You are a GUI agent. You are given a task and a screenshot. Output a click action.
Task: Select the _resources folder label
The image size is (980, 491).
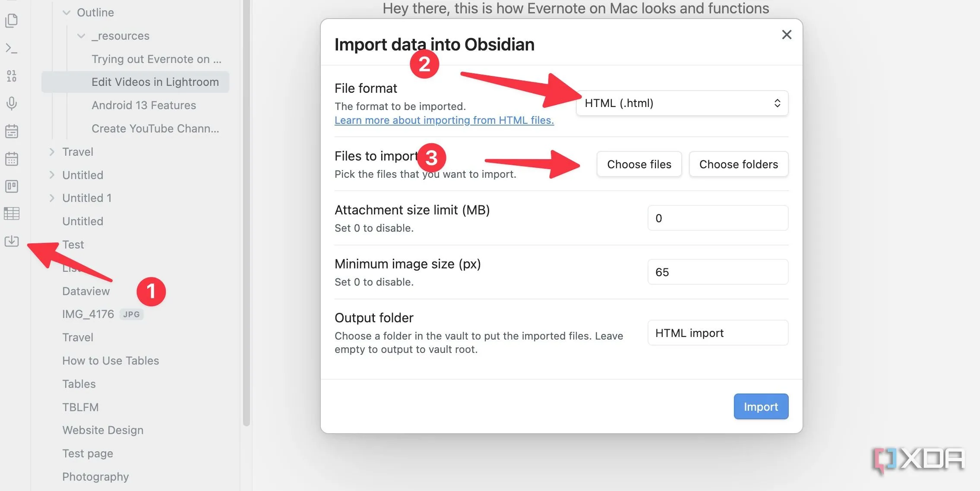coord(120,36)
